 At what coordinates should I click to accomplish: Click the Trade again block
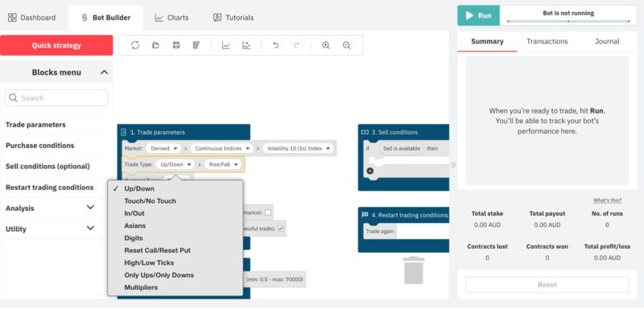pos(380,231)
